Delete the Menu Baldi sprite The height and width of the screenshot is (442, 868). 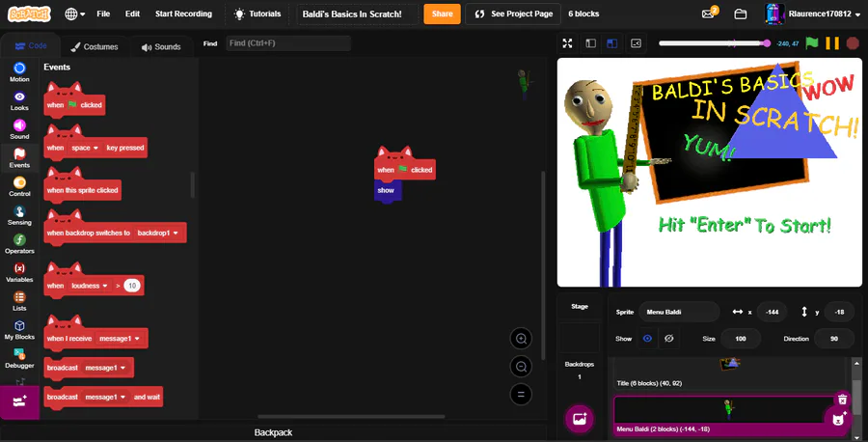[x=842, y=400]
